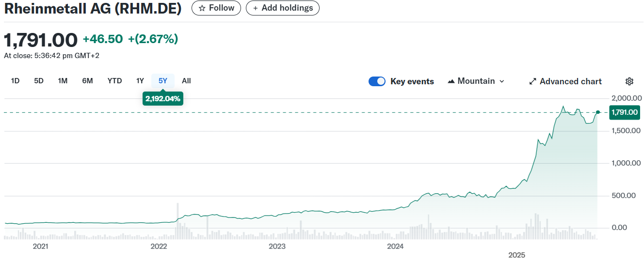644x263 pixels.
Task: Switch to the 1M range
Action: pos(63,81)
